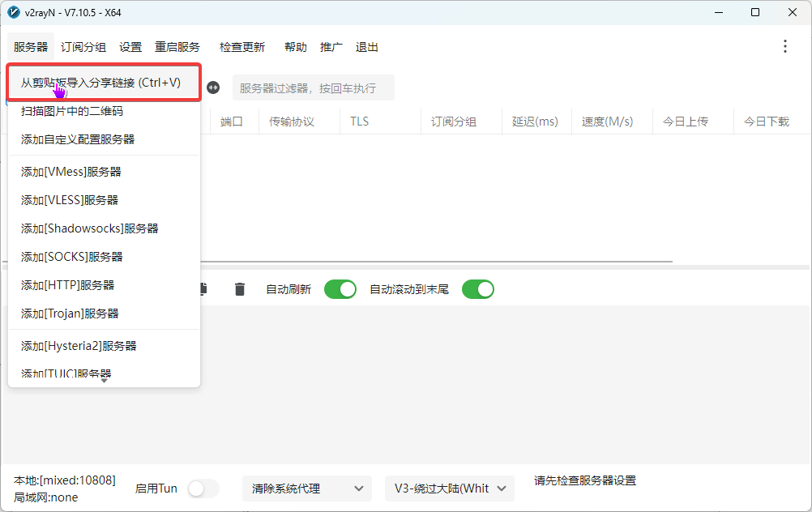Click the v2rayN logo in the title bar
Image resolution: width=812 pixels, height=512 pixels.
pos(13,12)
